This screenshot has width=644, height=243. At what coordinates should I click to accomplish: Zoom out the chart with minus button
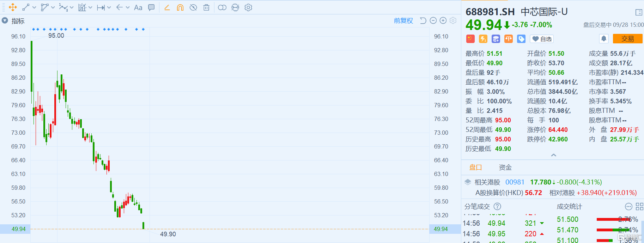(x=433, y=21)
